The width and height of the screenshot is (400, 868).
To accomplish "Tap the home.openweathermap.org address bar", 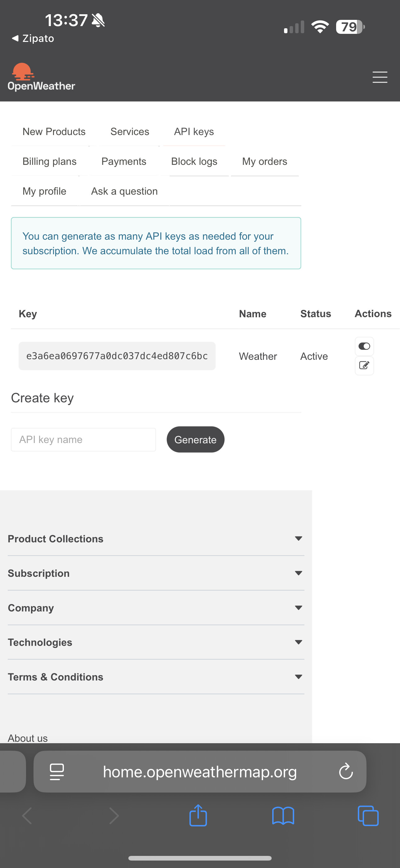I will coord(200,772).
